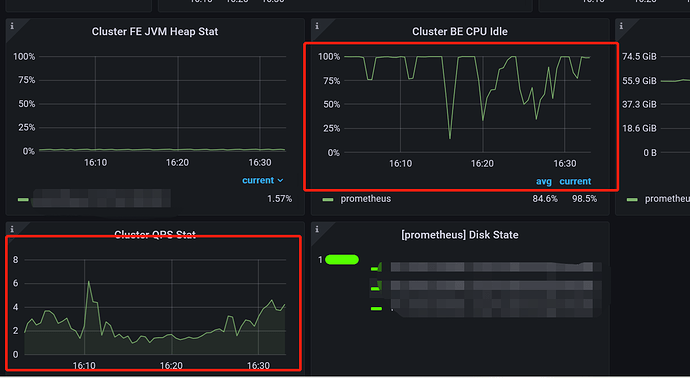Image resolution: width=690 pixels, height=378 pixels.
Task: Open info icon on Cluster BE CPU Idle panel
Action: tap(317, 26)
